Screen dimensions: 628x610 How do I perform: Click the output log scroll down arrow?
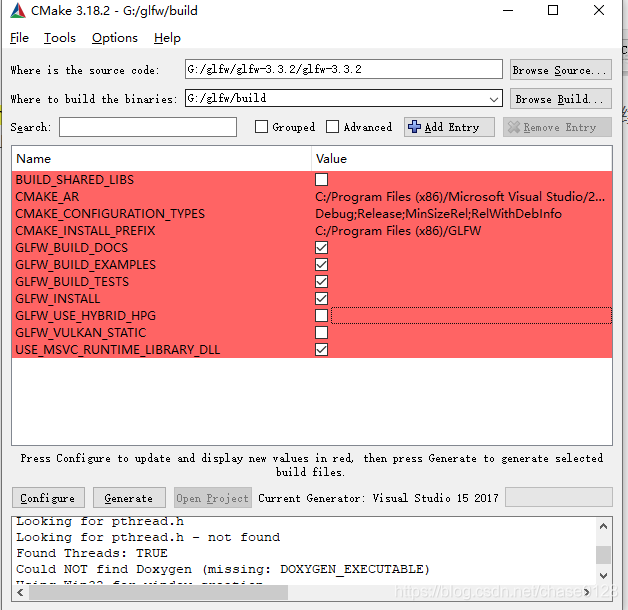[x=604, y=576]
